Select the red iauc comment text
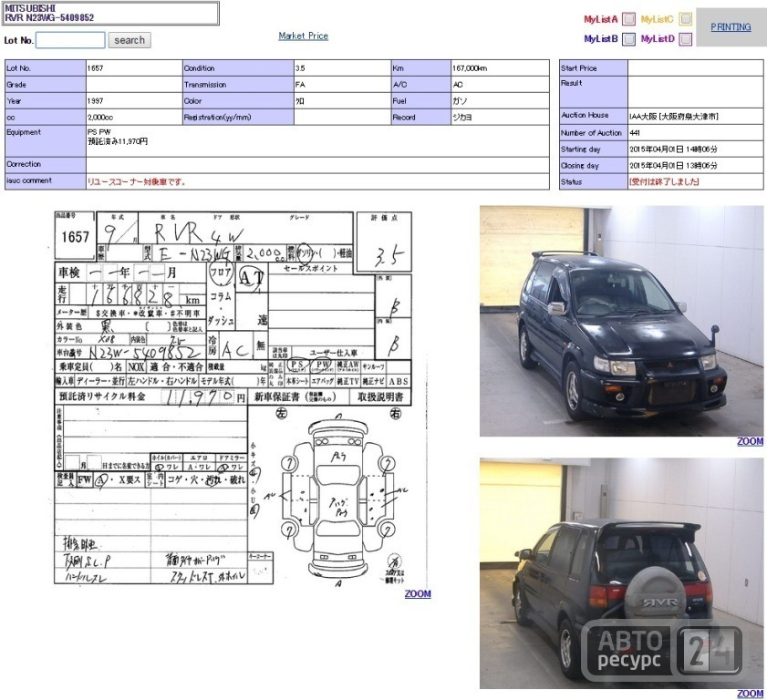This screenshot has width=767, height=700. tap(137, 182)
